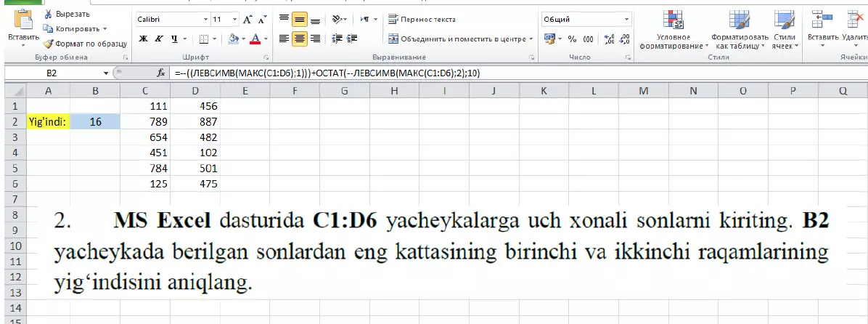This screenshot has height=324, width=868.
Task: Apply thousands separator 000 format
Action: coord(588,39)
